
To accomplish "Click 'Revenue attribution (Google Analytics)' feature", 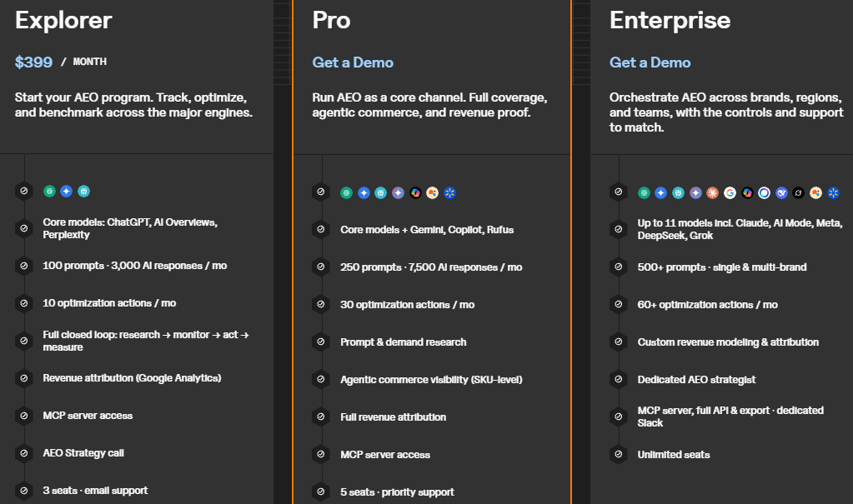I will click(133, 378).
